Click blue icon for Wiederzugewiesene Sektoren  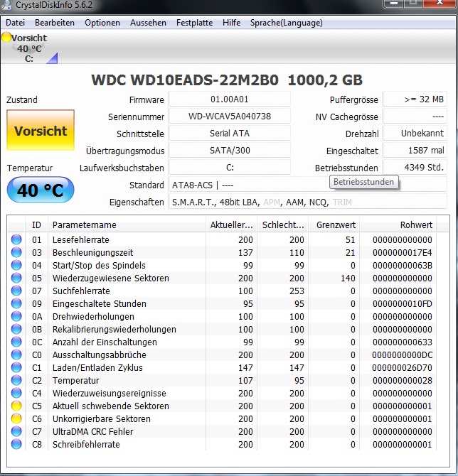16,278
